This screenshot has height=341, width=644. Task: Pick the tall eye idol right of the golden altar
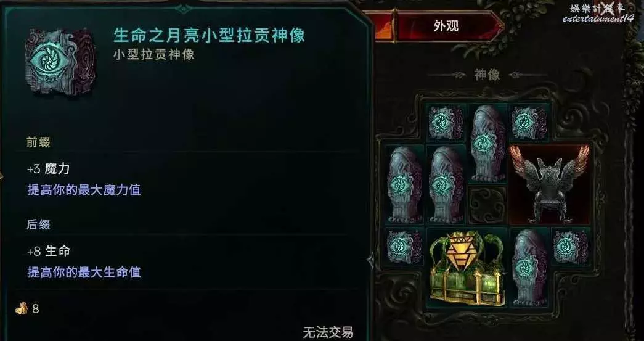pos(529,268)
